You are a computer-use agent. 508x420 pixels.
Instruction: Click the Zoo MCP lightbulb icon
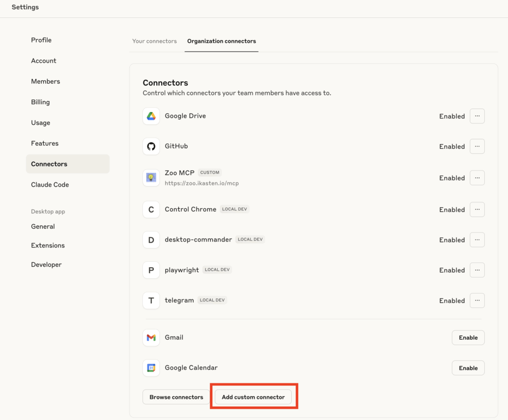click(x=151, y=178)
